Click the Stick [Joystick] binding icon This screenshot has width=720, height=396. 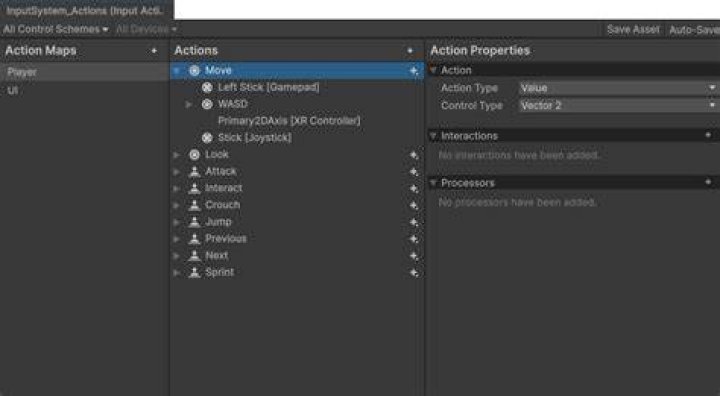click(208, 138)
